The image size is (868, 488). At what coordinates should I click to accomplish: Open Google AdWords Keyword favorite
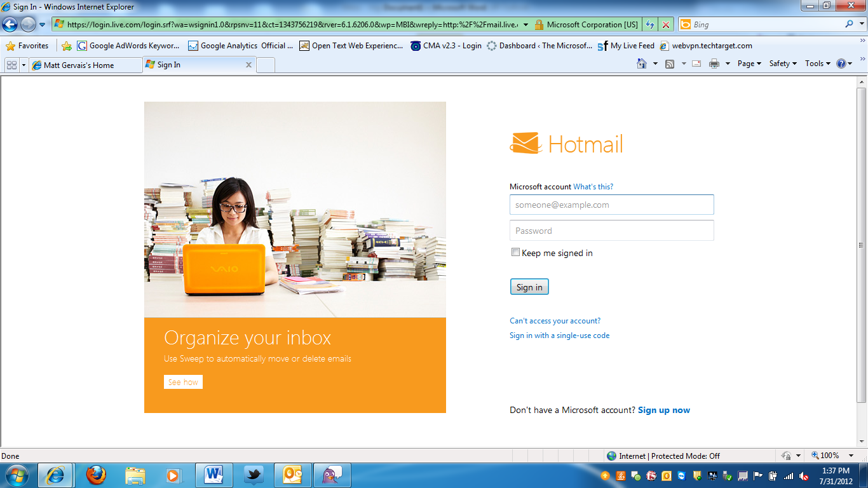tap(128, 46)
